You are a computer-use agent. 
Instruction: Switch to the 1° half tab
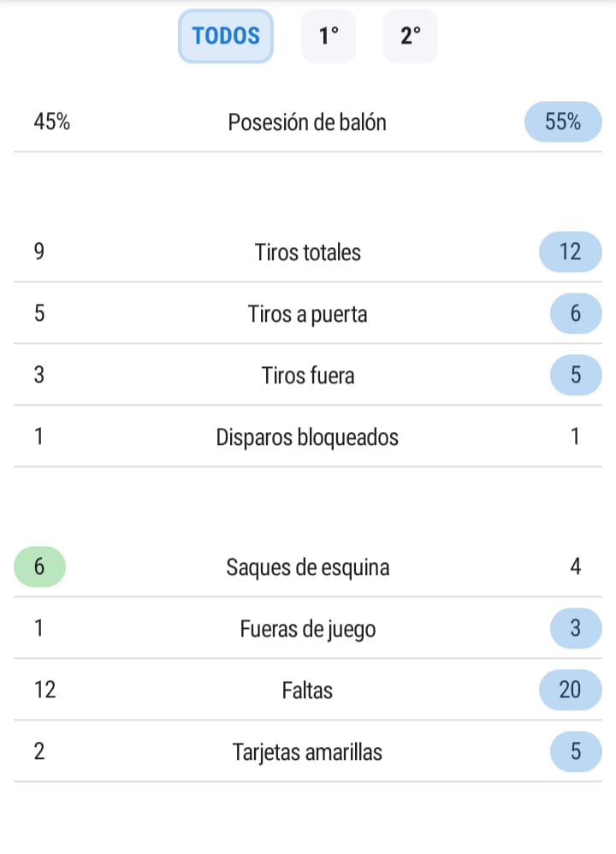point(329,36)
